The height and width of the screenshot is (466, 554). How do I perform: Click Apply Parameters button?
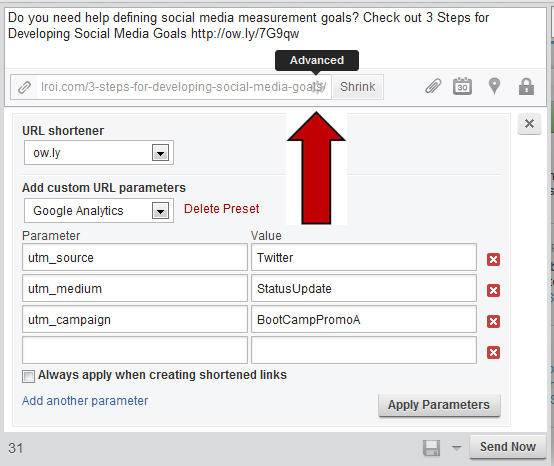click(439, 405)
